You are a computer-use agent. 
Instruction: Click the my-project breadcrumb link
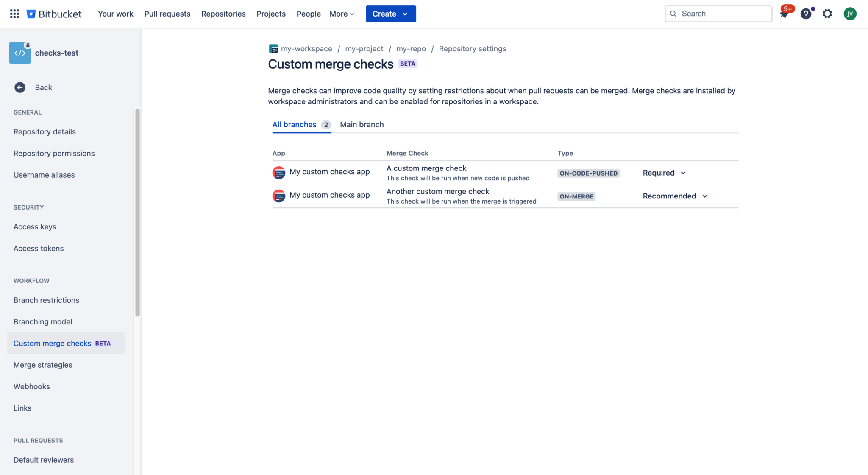(x=364, y=49)
